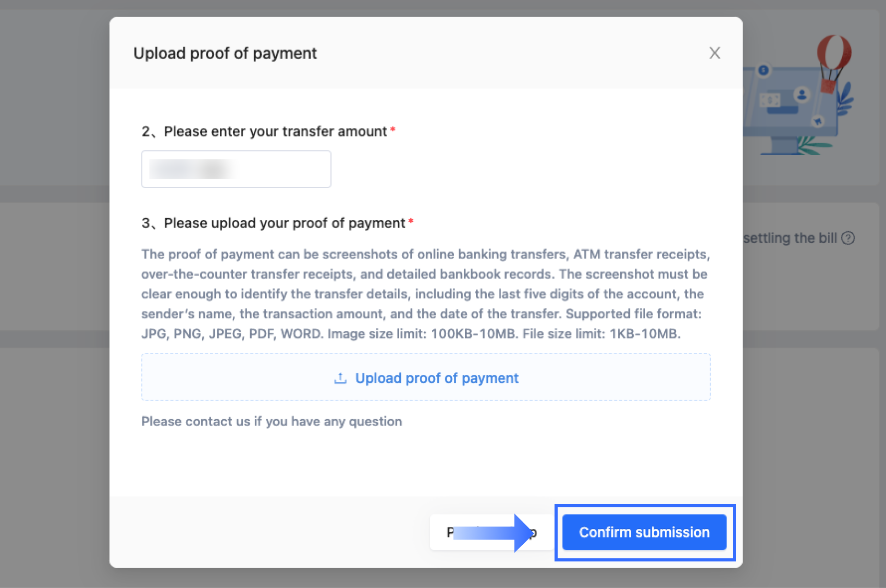Click the megaphone icon on monitor illustration
The height and width of the screenshot is (588, 886).
click(818, 121)
